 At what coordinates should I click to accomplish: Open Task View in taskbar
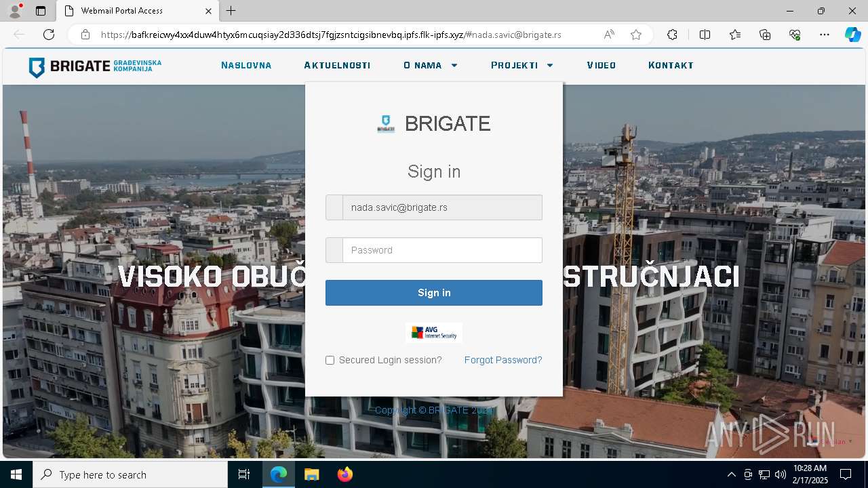[244, 474]
